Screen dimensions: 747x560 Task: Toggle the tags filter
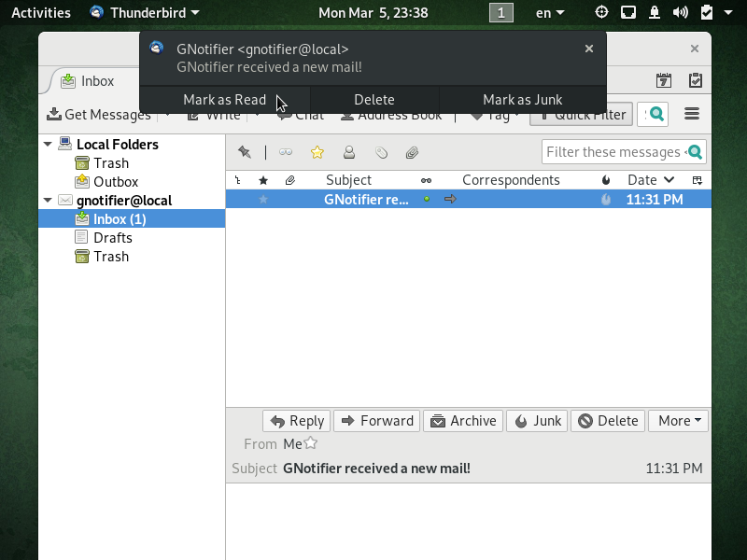(x=381, y=152)
